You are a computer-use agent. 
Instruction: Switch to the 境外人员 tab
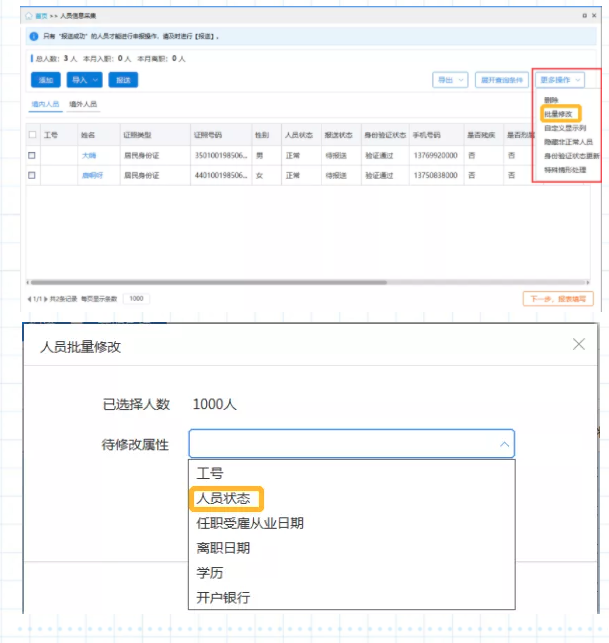[x=83, y=104]
